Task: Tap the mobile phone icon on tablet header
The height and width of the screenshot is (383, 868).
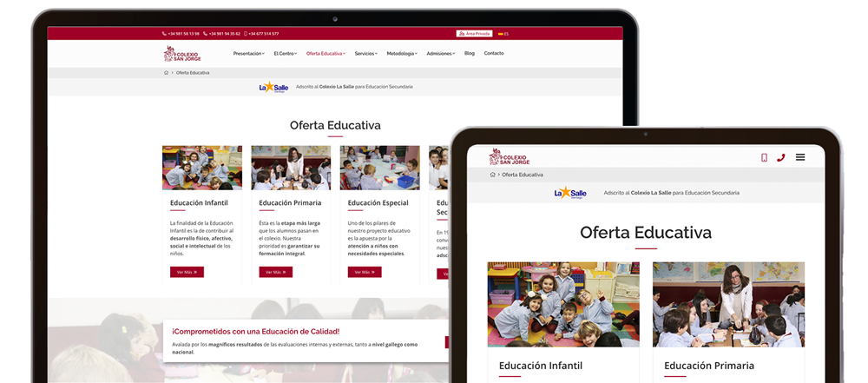Action: point(764,157)
